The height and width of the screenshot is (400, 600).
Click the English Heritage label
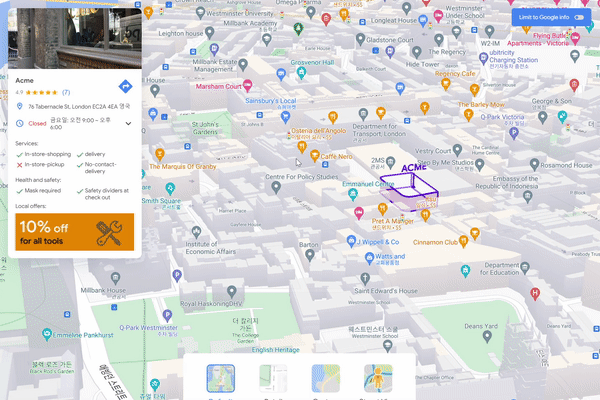(276, 350)
